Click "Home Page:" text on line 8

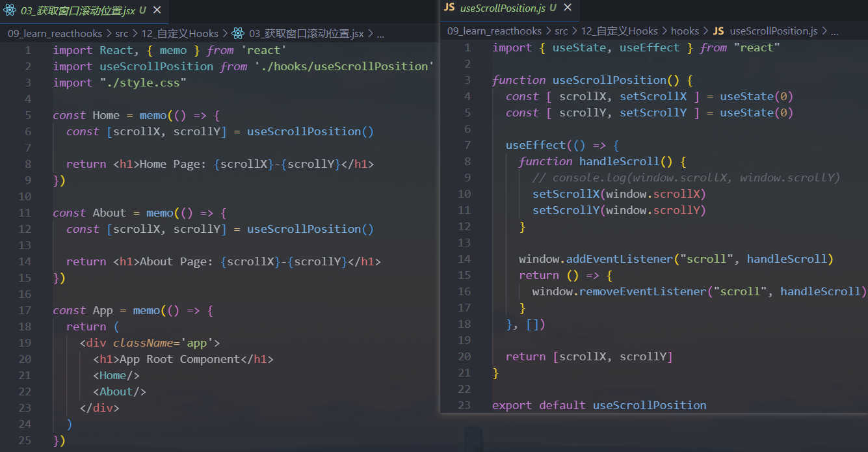(174, 164)
